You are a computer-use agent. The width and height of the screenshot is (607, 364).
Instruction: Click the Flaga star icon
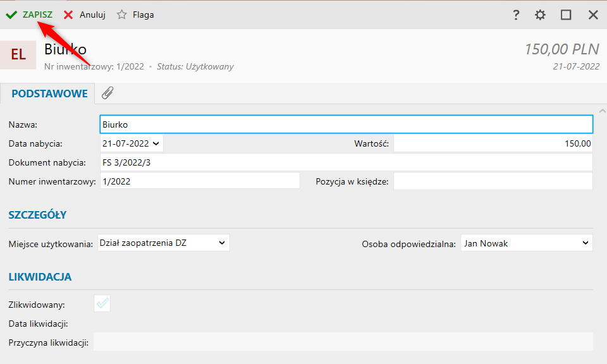(x=122, y=15)
